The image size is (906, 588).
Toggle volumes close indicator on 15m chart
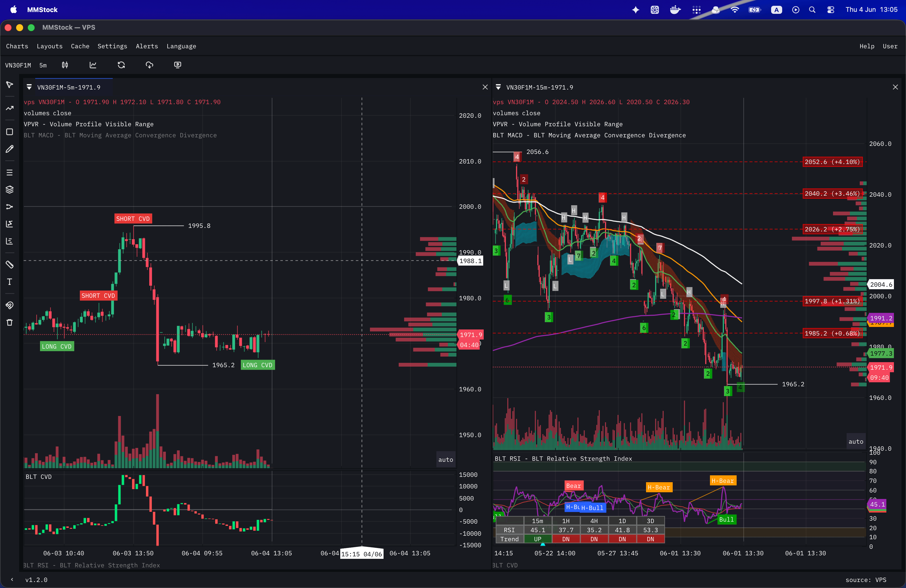click(x=517, y=113)
